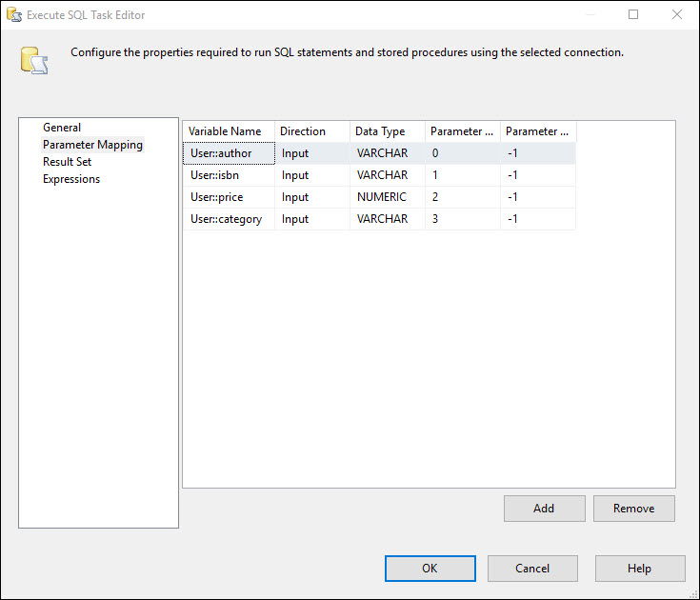Open the General page

(x=62, y=128)
